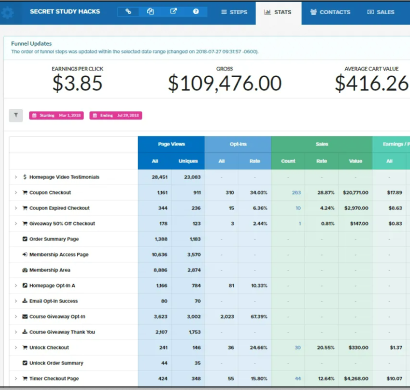
Task: Click the envelope icon beside Course Giveaway Opt-in
Action: pos(25,316)
